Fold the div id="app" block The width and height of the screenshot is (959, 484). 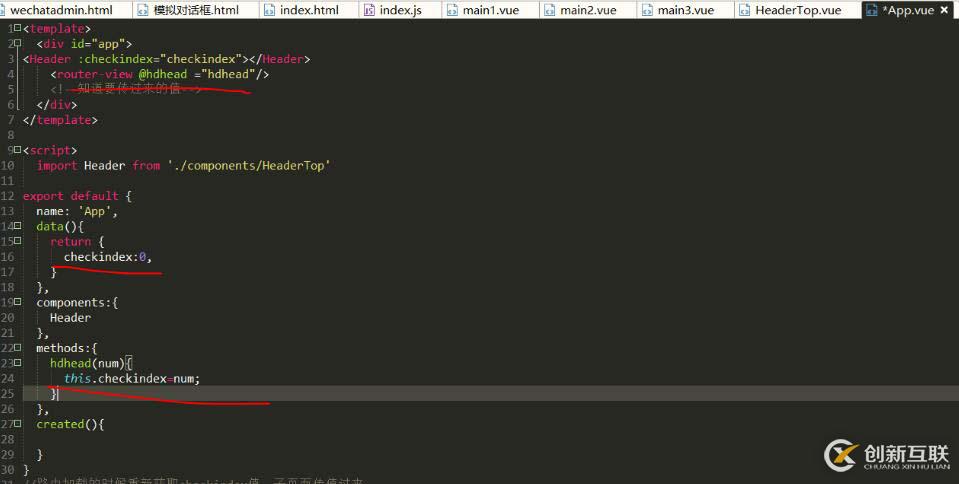coord(17,44)
